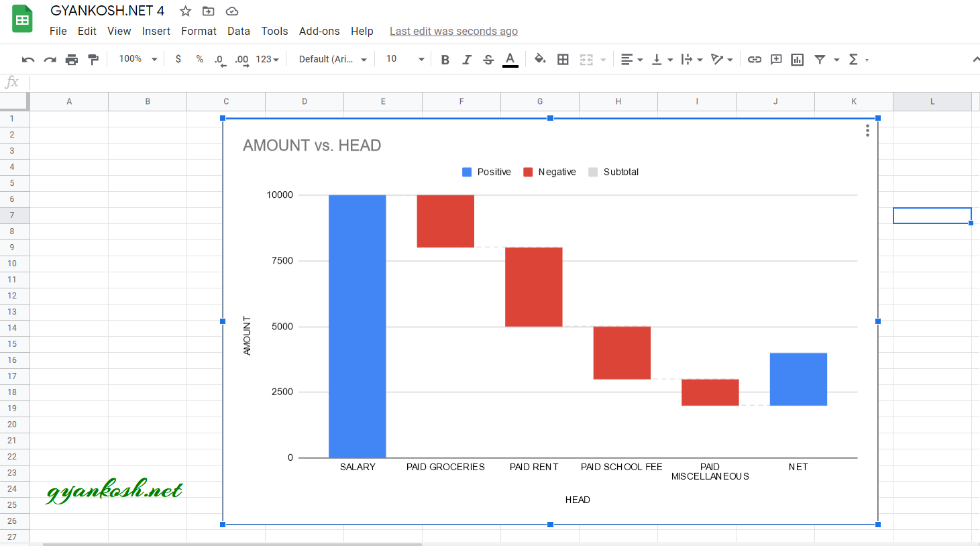The height and width of the screenshot is (546, 980).
Task: Click 'Last edit was seconds ago' link
Action: coord(453,31)
